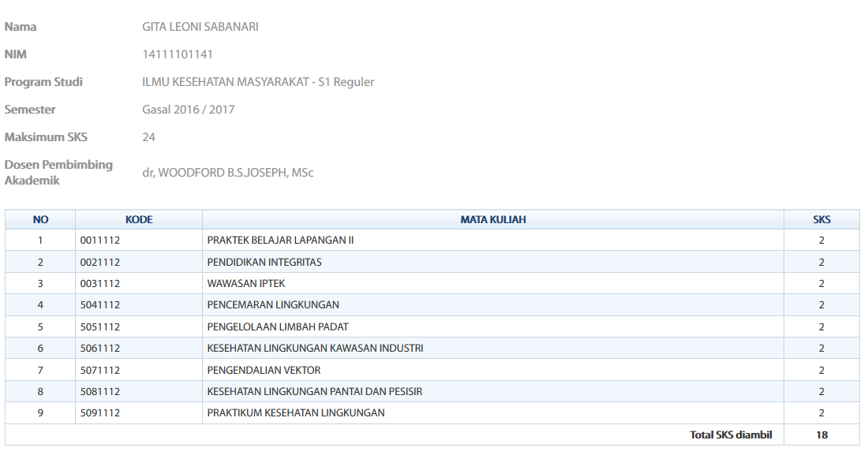Viewport: 868px width, 455px height.
Task: Click SKS value of WAWASAN IPTEK row
Action: [821, 283]
